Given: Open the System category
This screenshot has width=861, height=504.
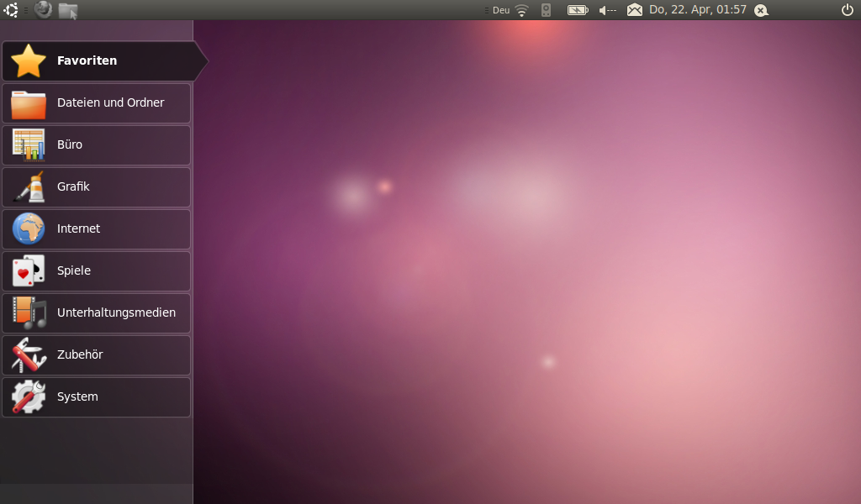Looking at the screenshot, I should click(96, 397).
